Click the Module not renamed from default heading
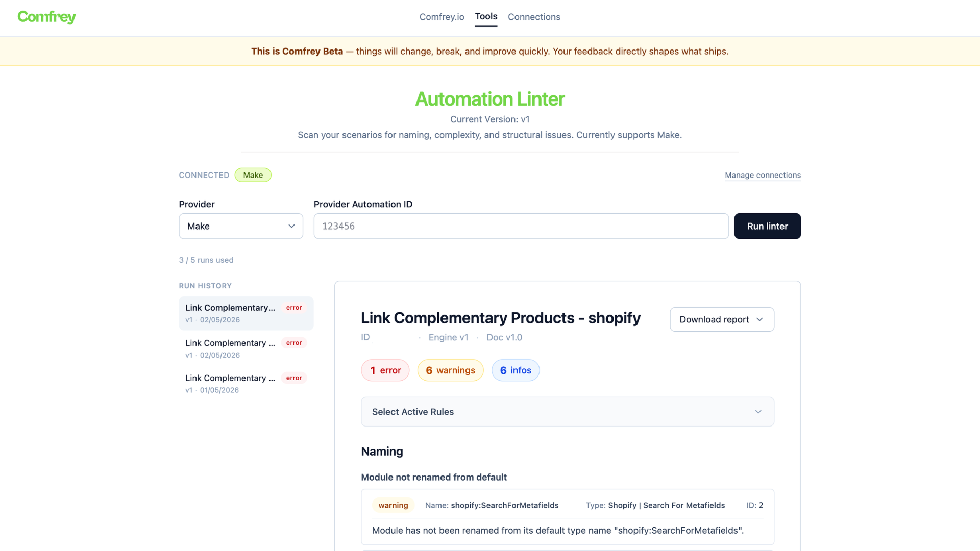980x551 pixels. pos(434,478)
